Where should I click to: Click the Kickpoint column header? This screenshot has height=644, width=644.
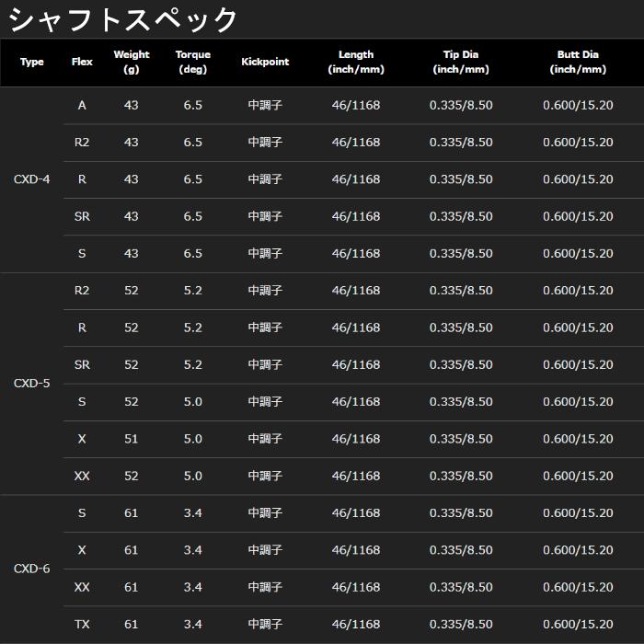click(x=265, y=62)
